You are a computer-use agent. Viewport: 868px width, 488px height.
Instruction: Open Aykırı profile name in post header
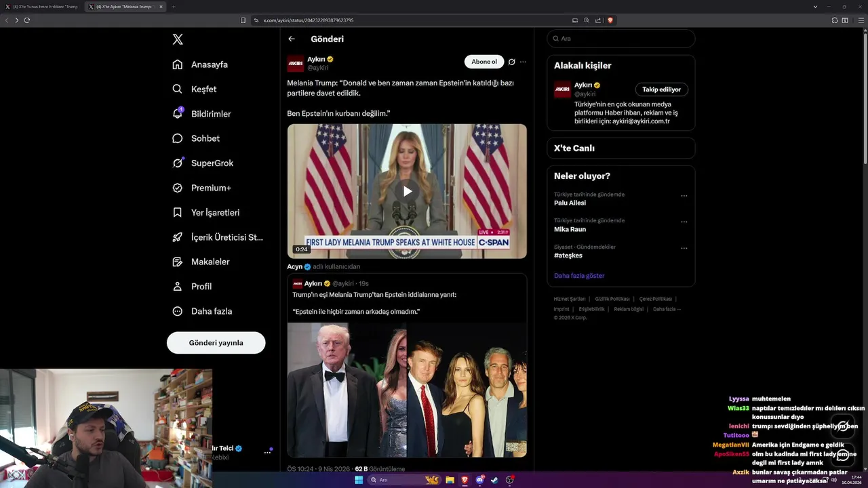[316, 60]
